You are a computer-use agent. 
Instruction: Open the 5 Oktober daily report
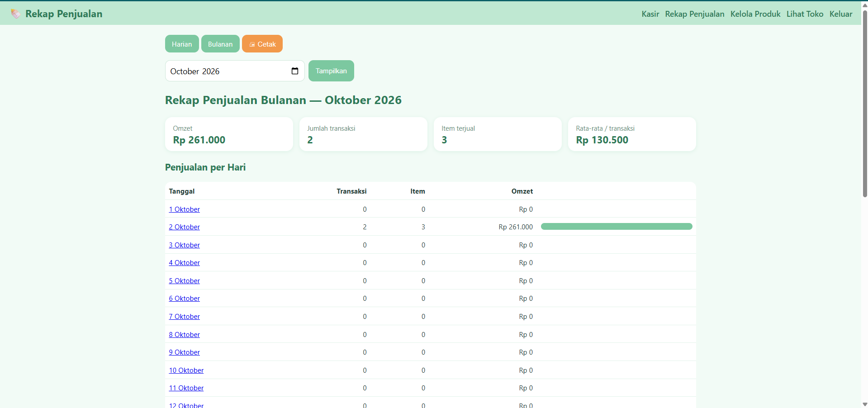pos(184,281)
